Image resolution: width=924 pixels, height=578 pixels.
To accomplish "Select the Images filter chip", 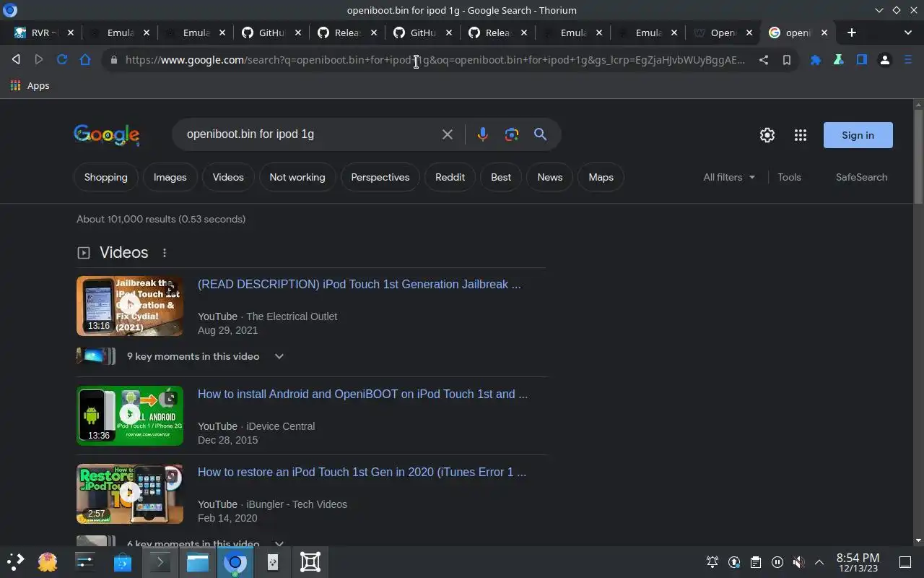I will pyautogui.click(x=170, y=177).
